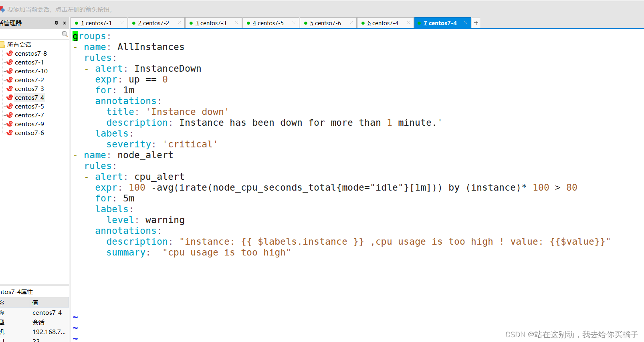Viewport: 644px width, 342px height.
Task: Open the folder icon beside 所有会话
Action: 2,44
